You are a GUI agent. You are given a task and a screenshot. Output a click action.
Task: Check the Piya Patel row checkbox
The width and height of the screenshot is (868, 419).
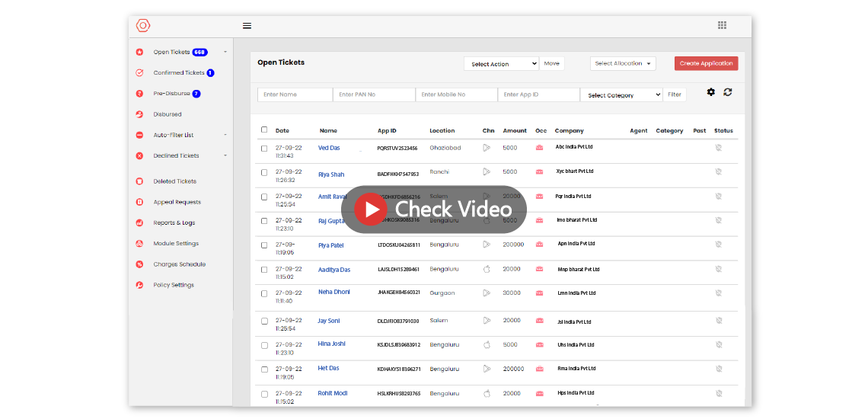click(264, 245)
